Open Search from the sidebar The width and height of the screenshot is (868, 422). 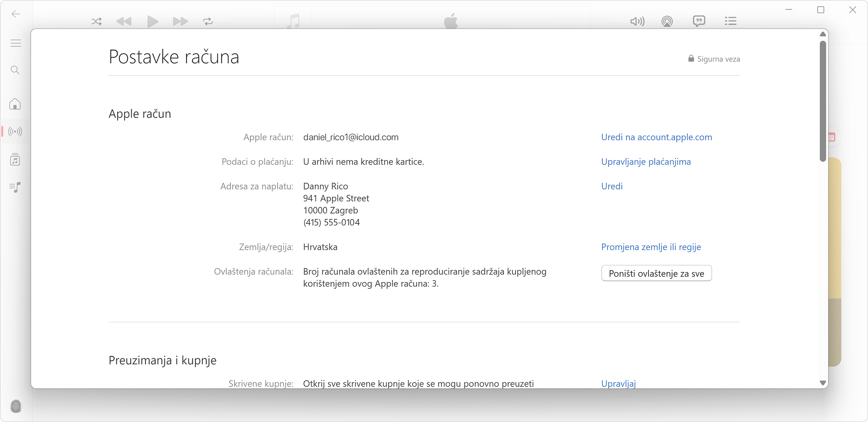[x=15, y=70]
